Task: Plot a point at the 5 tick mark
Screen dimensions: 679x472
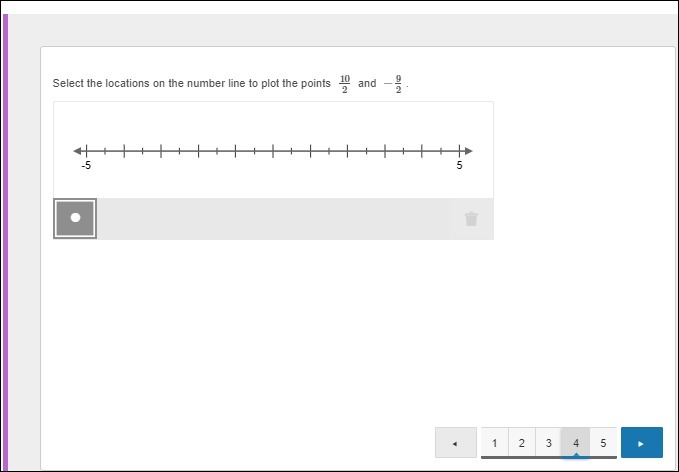Action: pyautogui.click(x=459, y=151)
